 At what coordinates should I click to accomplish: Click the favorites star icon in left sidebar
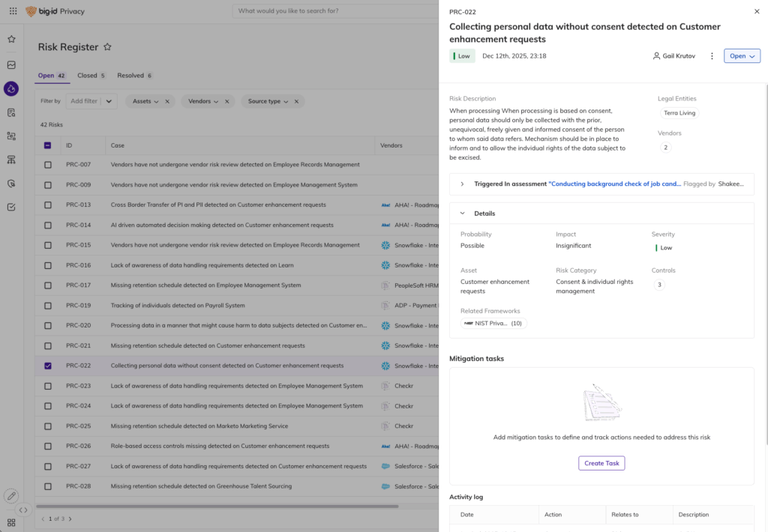pos(11,39)
